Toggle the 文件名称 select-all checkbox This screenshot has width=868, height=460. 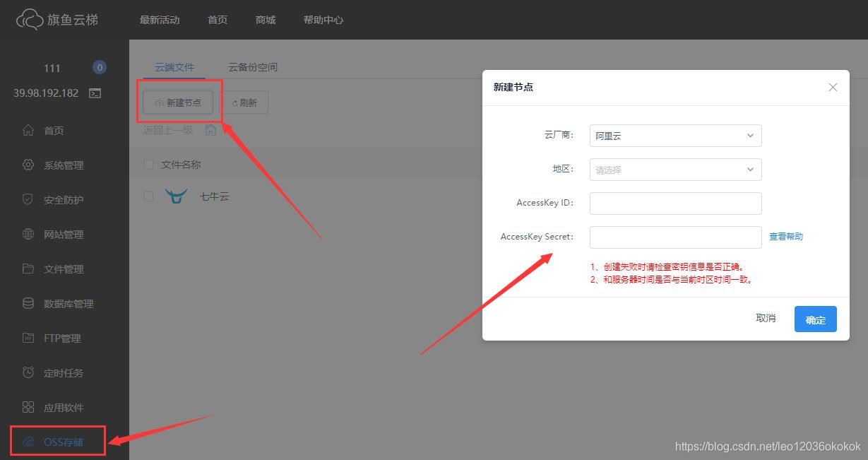pos(148,164)
